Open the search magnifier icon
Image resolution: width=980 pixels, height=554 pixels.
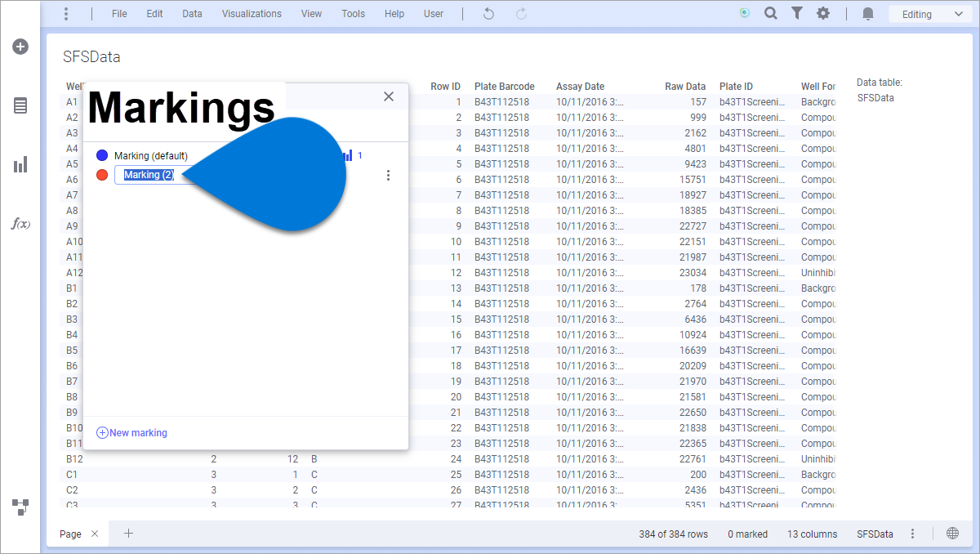pyautogui.click(x=770, y=14)
